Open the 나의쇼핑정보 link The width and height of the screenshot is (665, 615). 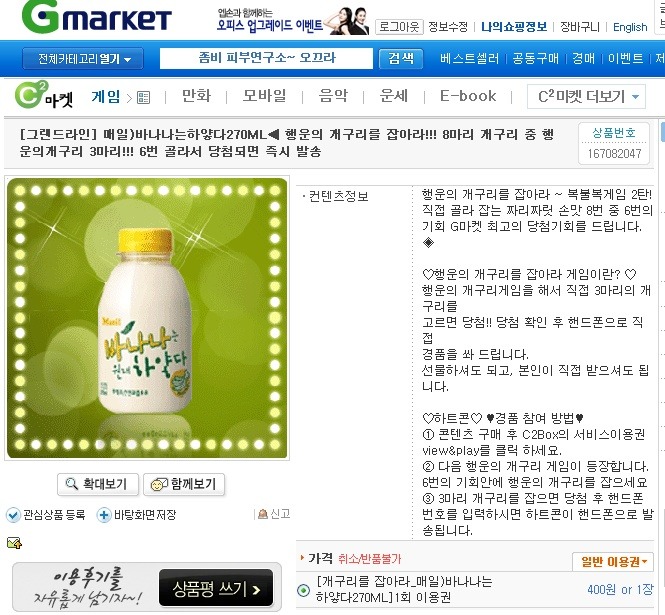pos(514,27)
